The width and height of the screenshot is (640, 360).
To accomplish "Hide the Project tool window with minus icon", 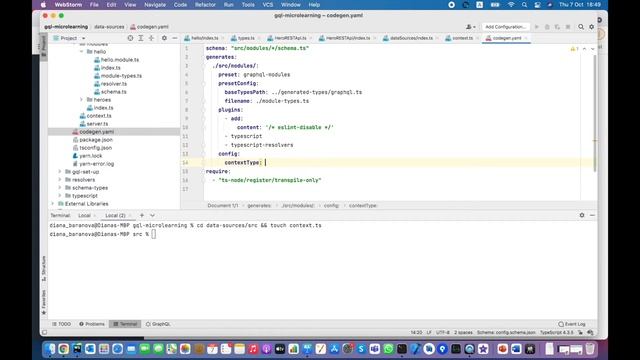I will 175,38.
